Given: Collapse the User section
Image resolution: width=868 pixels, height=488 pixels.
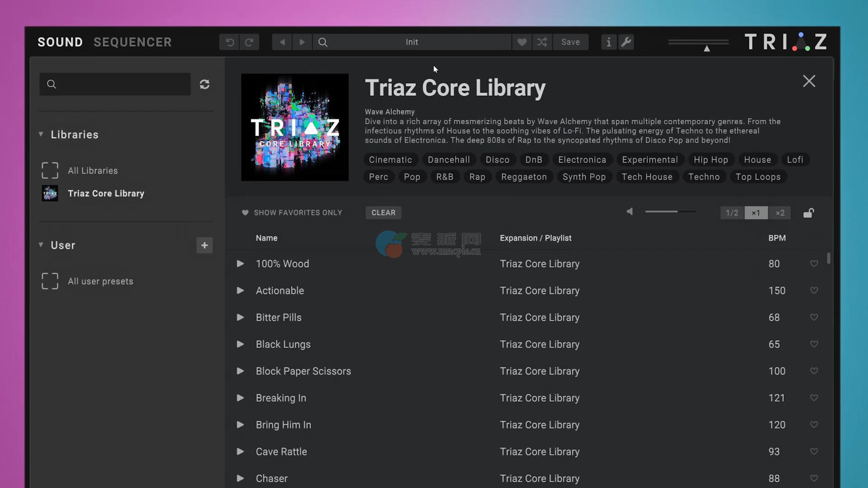Looking at the screenshot, I should tap(41, 245).
